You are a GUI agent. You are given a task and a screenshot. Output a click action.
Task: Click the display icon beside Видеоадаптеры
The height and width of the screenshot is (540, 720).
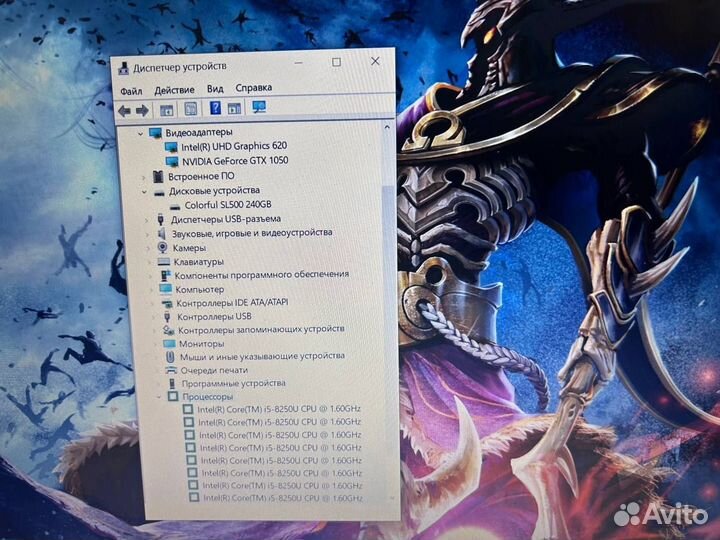[156, 133]
